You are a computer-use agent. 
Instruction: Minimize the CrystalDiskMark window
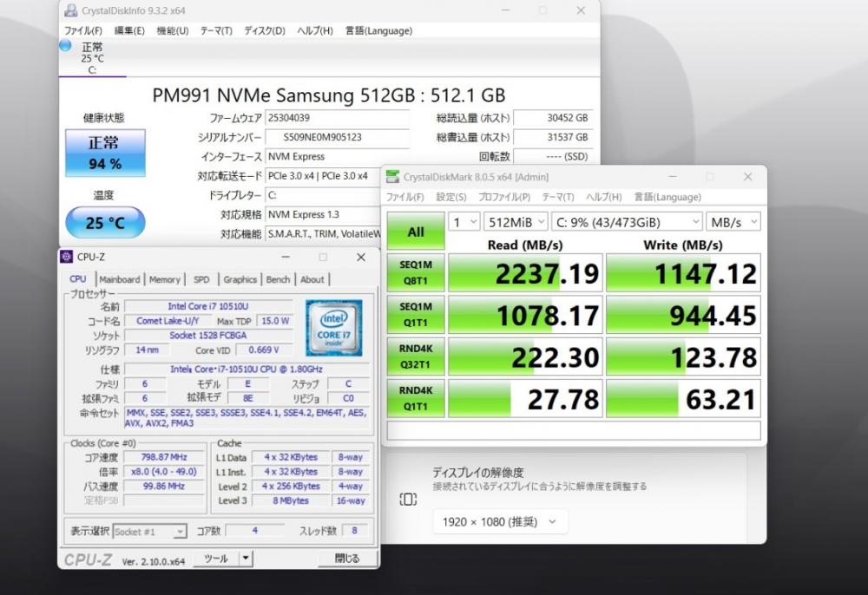(x=673, y=176)
